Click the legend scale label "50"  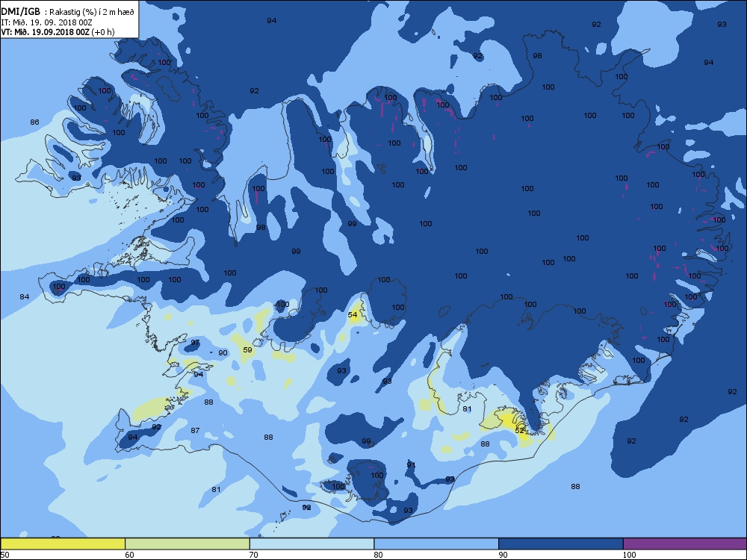pos(4,555)
